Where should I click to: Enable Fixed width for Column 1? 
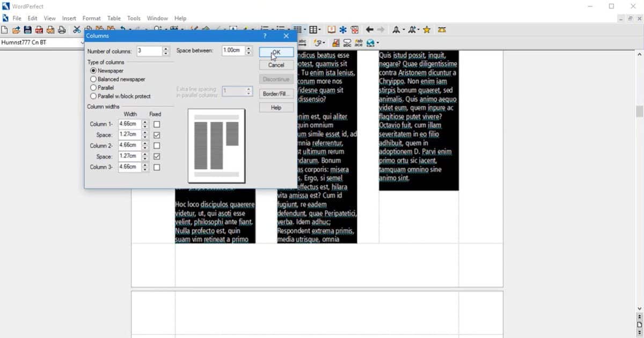click(x=156, y=124)
